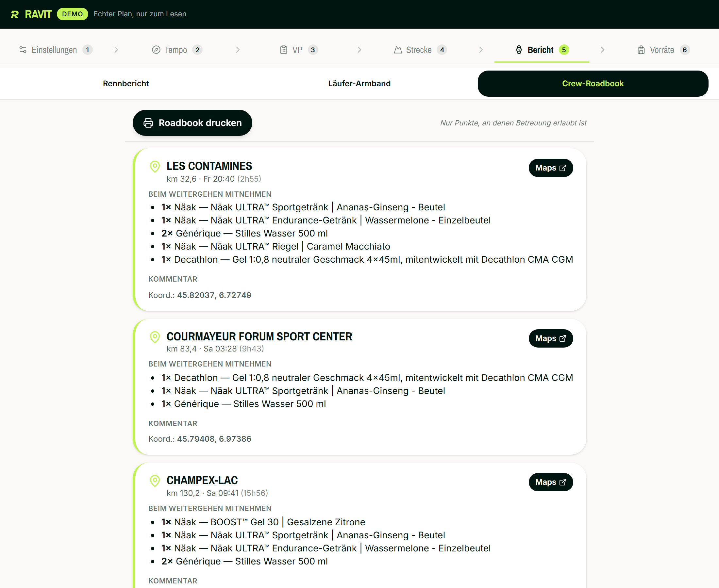Click the chevron after Strecke
The width and height of the screenshot is (719, 588).
[x=481, y=50]
